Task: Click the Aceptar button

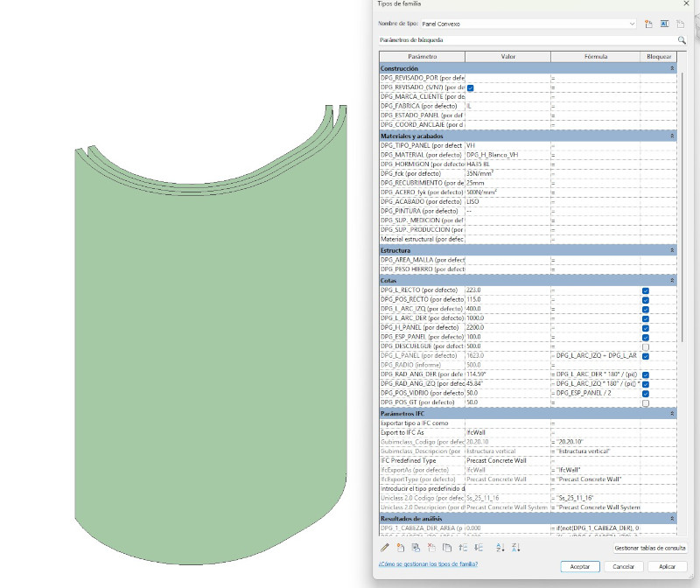Action: point(580,567)
